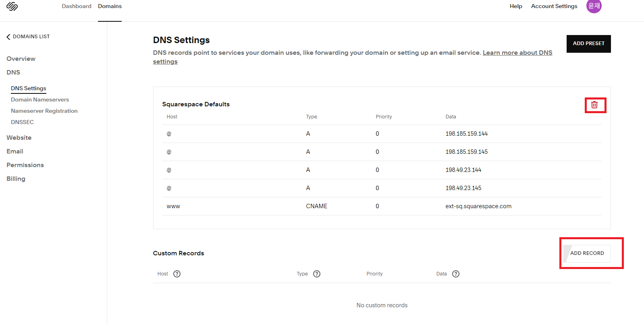
Task: Click the www host cell
Action: [x=173, y=206]
